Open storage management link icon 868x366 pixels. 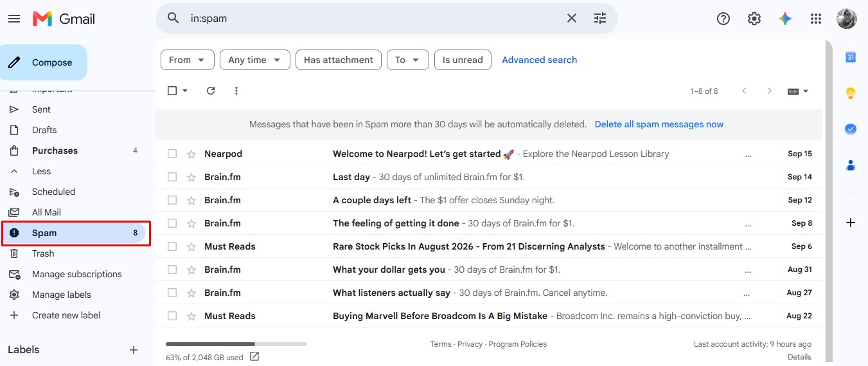pos(254,356)
